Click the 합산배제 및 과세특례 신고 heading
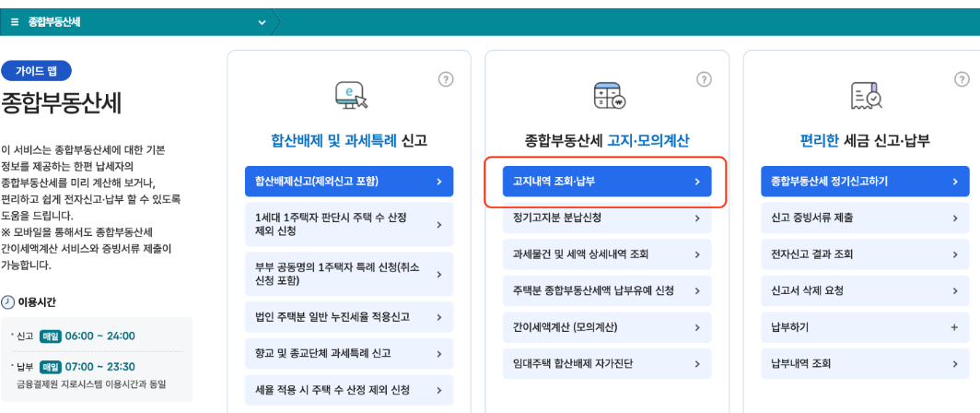This screenshot has height=413, width=980. (x=349, y=141)
